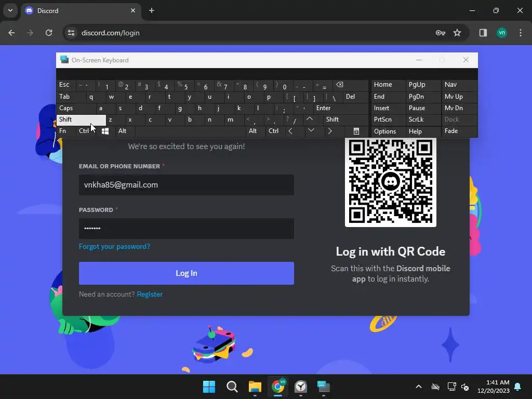Open Chrome side panel icon

(x=483, y=33)
